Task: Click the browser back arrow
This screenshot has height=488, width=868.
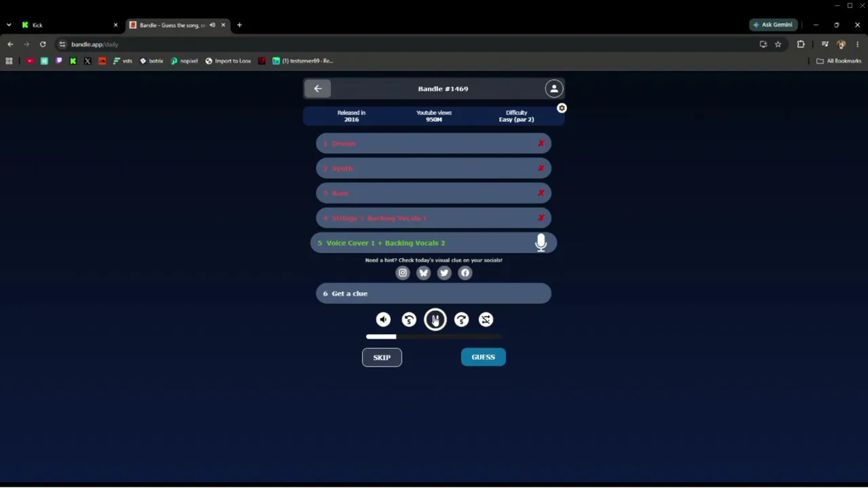Action: pyautogui.click(x=10, y=44)
